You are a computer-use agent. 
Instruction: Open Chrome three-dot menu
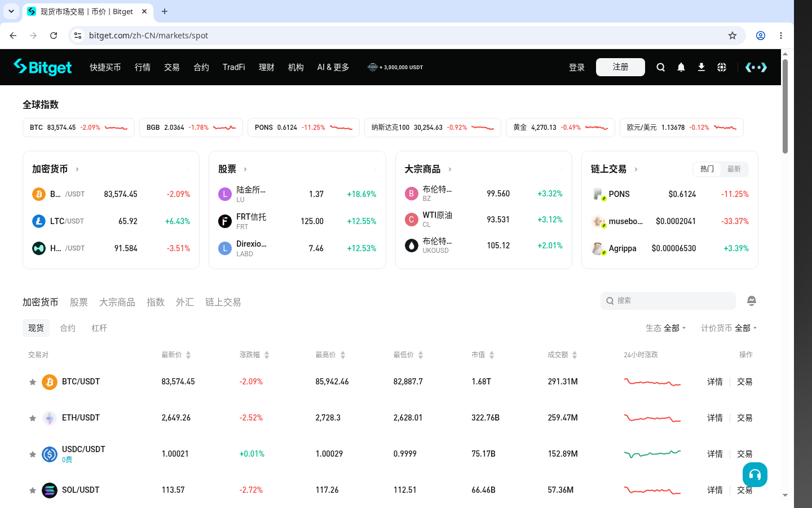coord(781,36)
